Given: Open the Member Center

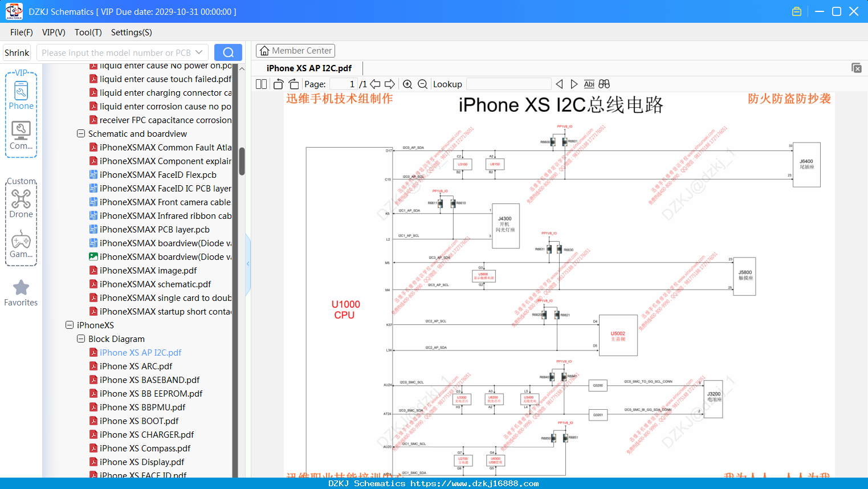Looking at the screenshot, I should pos(295,51).
